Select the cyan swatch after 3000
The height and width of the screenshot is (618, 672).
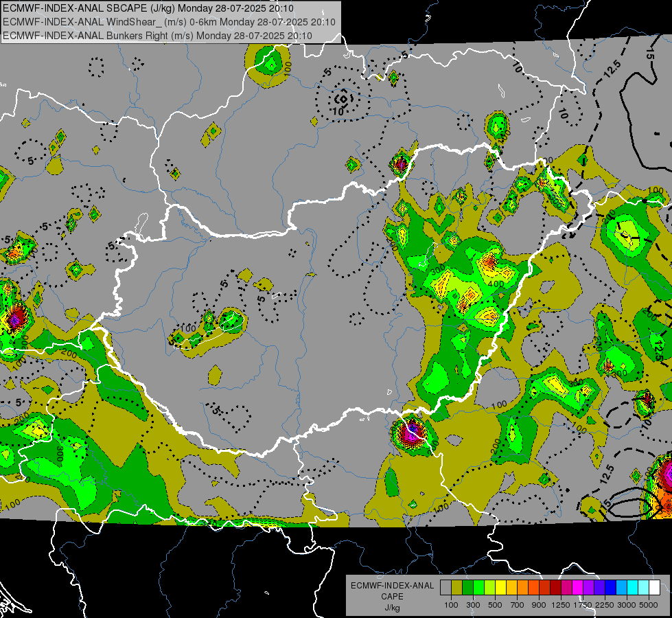click(633, 588)
